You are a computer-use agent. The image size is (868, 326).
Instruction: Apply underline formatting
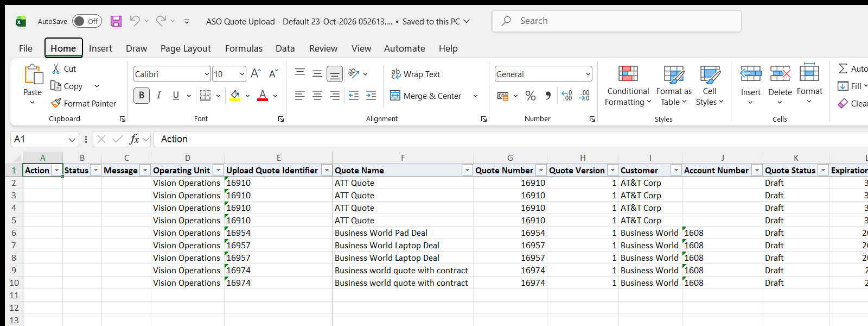tap(176, 96)
